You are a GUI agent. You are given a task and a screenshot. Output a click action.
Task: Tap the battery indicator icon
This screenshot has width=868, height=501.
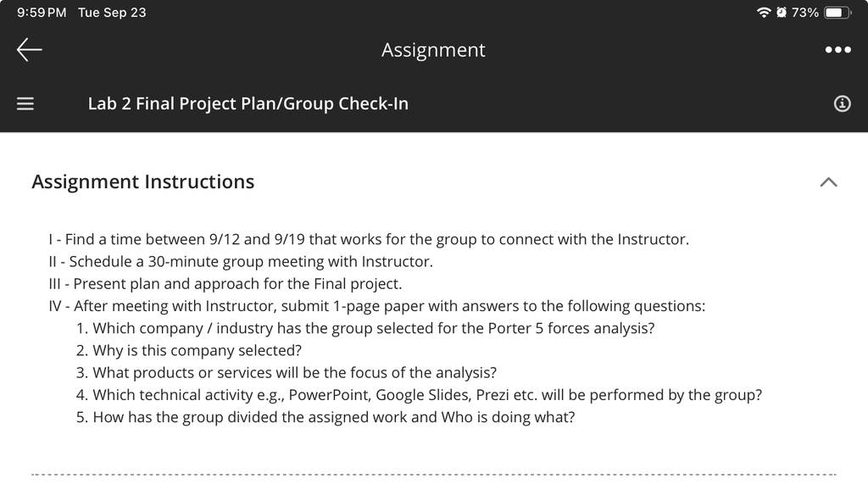point(837,12)
